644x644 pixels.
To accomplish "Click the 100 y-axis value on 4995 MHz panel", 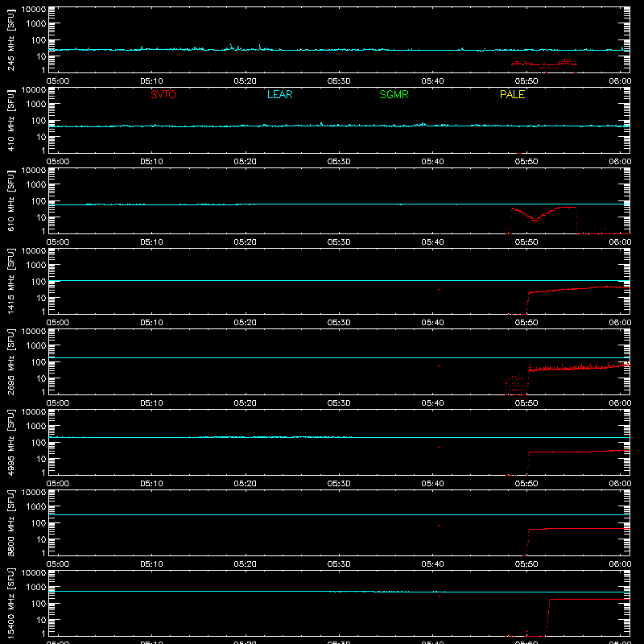I will (39, 443).
